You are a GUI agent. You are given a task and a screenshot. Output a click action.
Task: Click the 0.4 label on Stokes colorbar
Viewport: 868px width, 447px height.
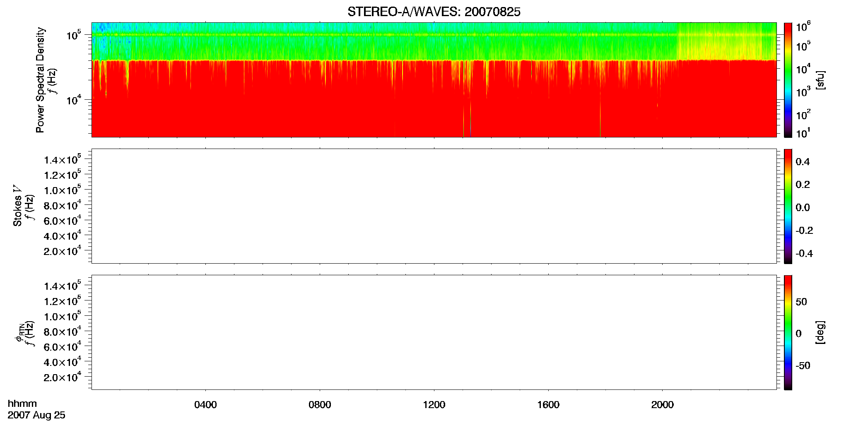[803, 162]
